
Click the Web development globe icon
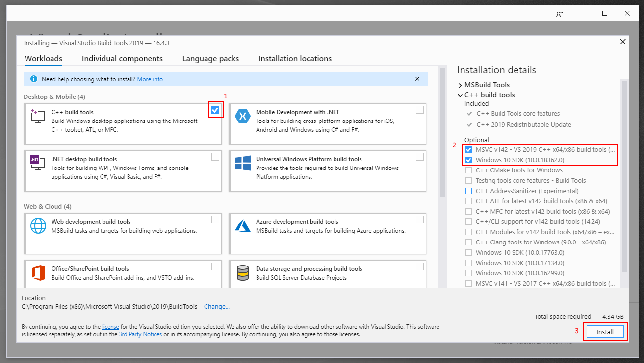click(x=38, y=226)
